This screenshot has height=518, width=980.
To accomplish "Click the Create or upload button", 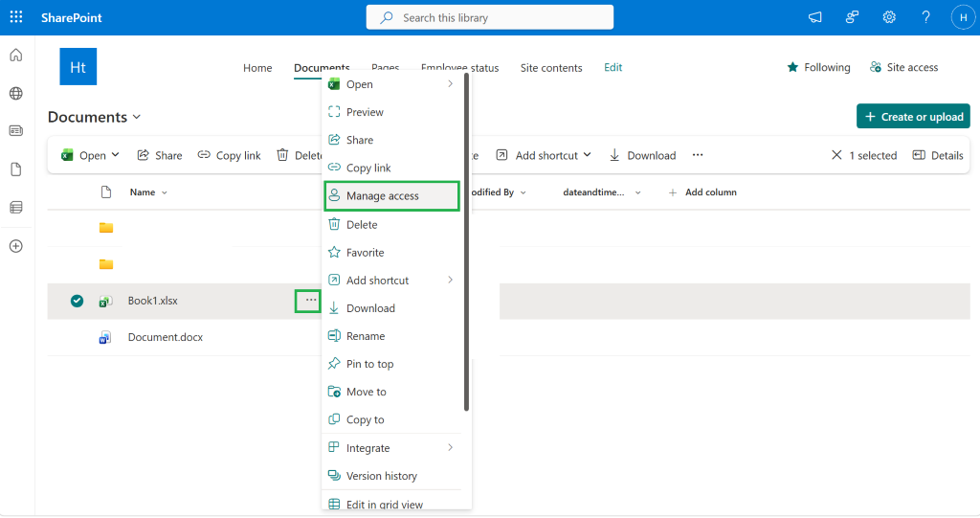I will coord(913,117).
